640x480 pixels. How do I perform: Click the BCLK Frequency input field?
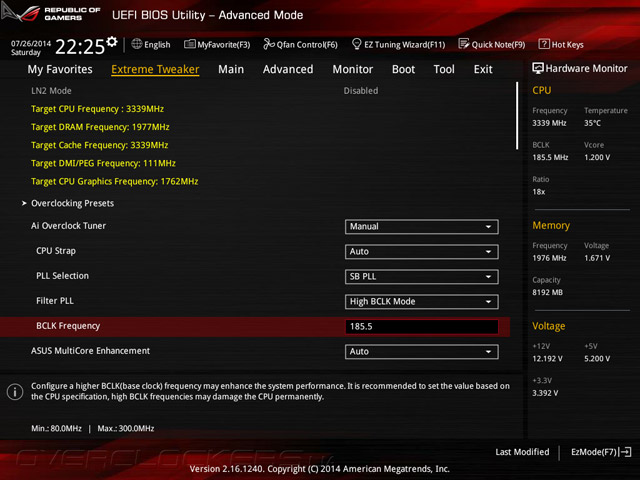click(x=422, y=327)
